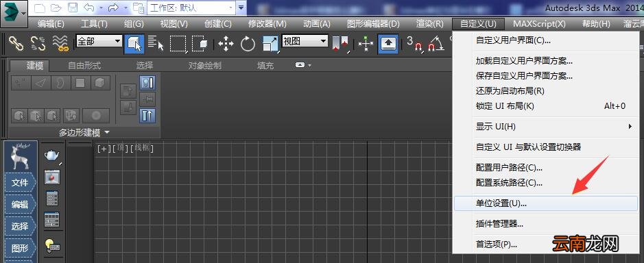The image size is (644, 263).
Task: Open the MAXScript(X) menu
Action: click(539, 24)
